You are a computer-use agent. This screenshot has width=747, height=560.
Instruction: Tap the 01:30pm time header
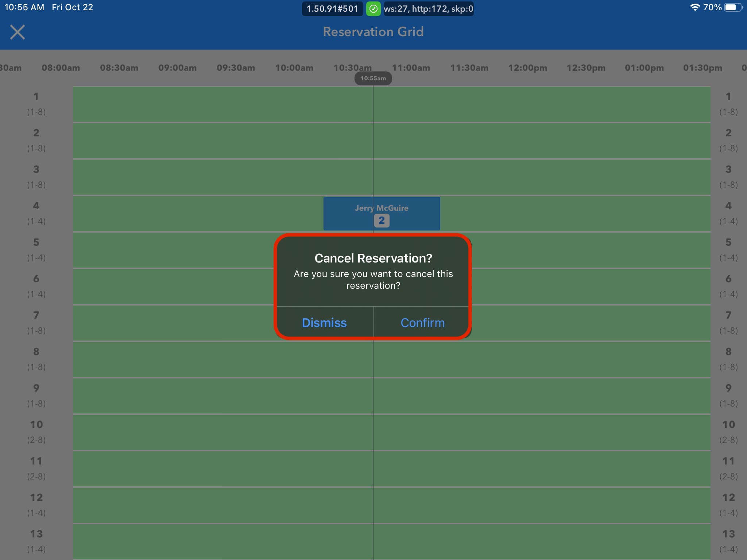(x=703, y=68)
